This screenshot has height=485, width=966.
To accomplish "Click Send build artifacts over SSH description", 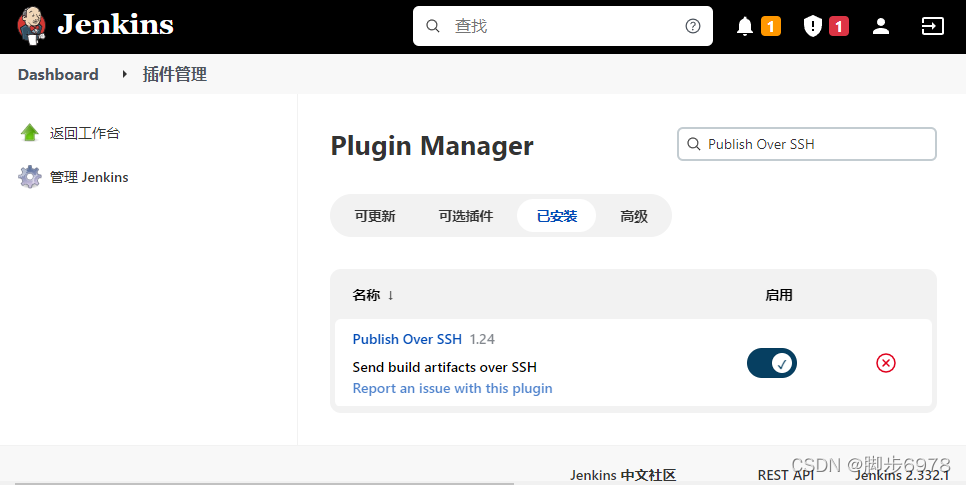I will 445,367.
